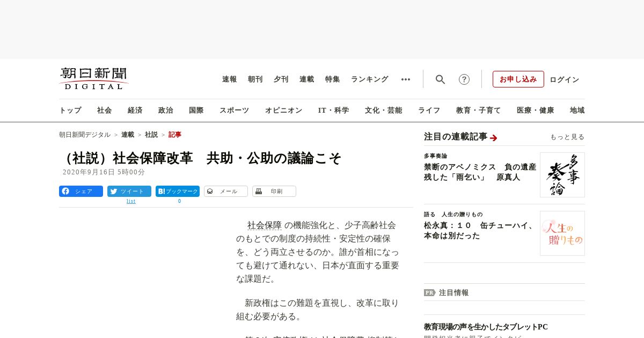Open 夕刊 in header menu
Image resolution: width=644 pixels, height=338 pixels.
[281, 79]
